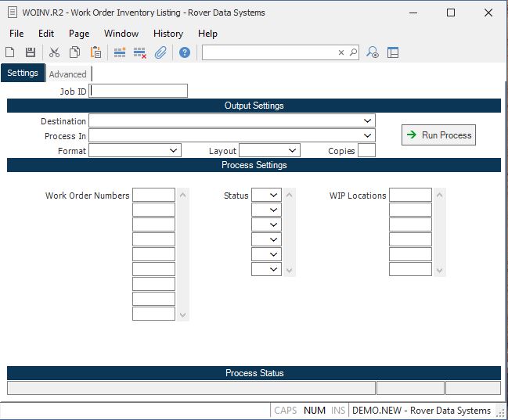This screenshot has height=420, width=508.
Task: Expand the Destination dropdown
Action: [367, 121]
